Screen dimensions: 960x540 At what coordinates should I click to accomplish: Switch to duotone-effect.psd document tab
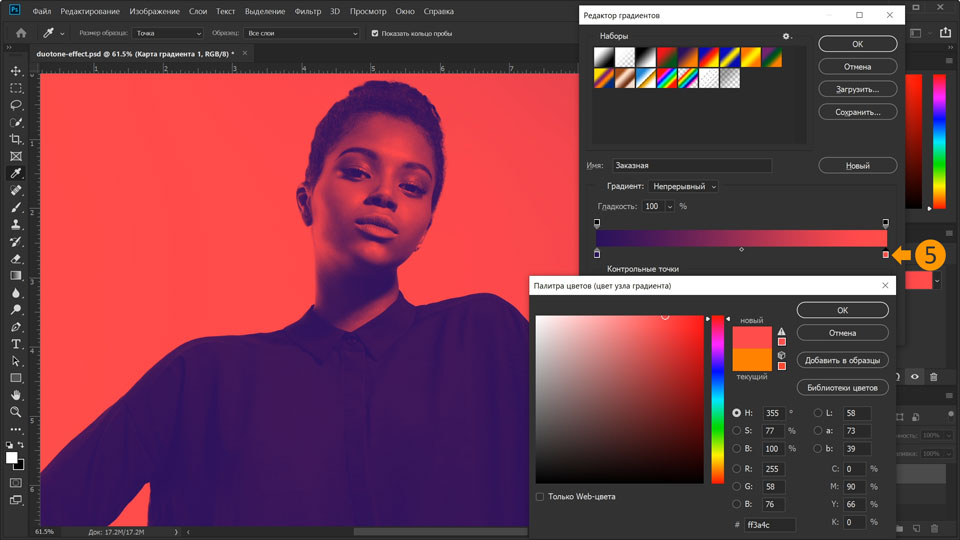(x=135, y=54)
